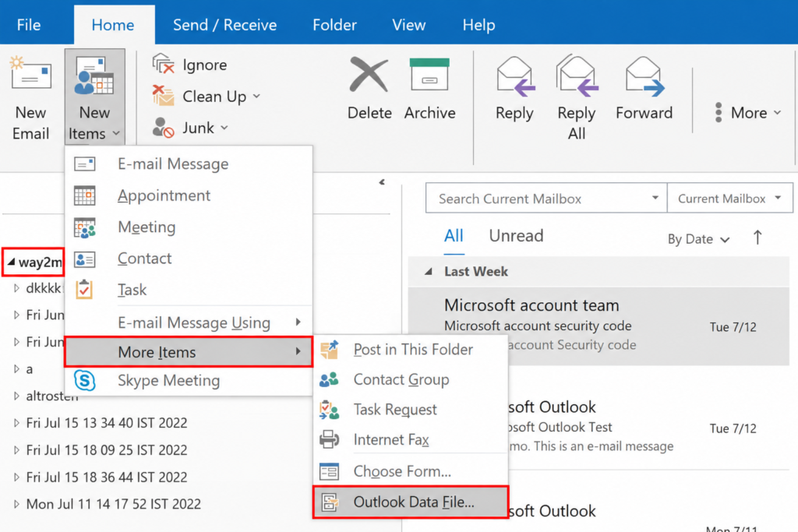Expand E-mail Message Using submenu
The width and height of the screenshot is (798, 532).
coord(189,322)
